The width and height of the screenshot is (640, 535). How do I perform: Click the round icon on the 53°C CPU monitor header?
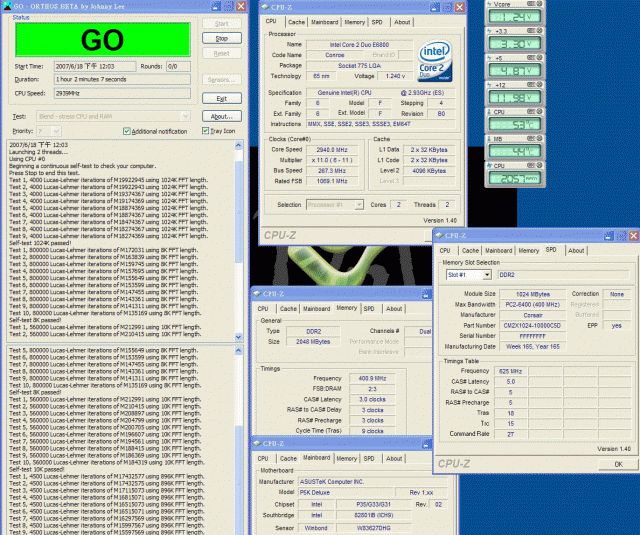pos(540,111)
